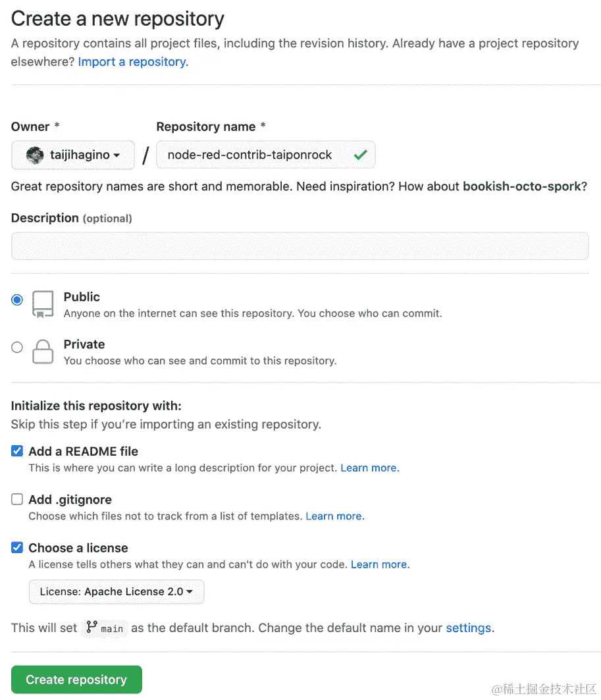Click the Public repository book icon
601x700 pixels.
[x=43, y=304]
